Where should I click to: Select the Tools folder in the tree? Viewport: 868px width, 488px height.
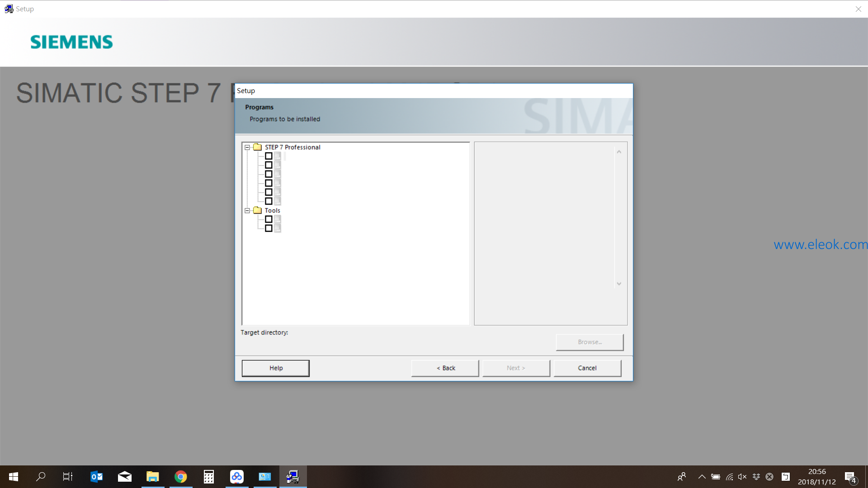[x=272, y=211]
